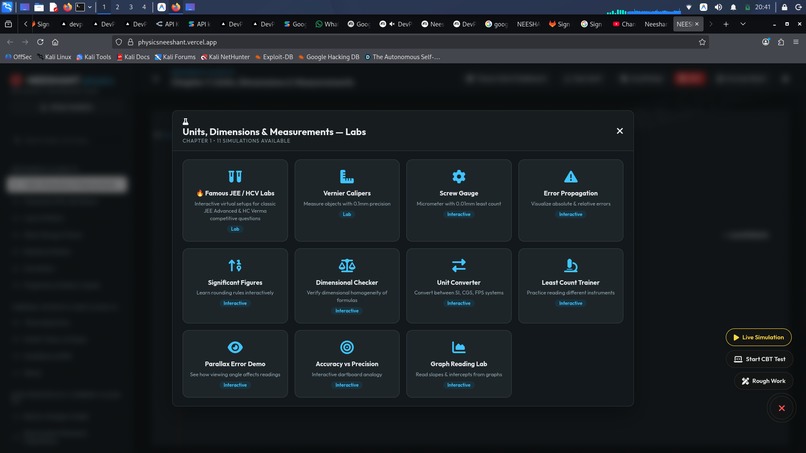
Task: Open The Autonomous Self bookmark
Action: [402, 57]
